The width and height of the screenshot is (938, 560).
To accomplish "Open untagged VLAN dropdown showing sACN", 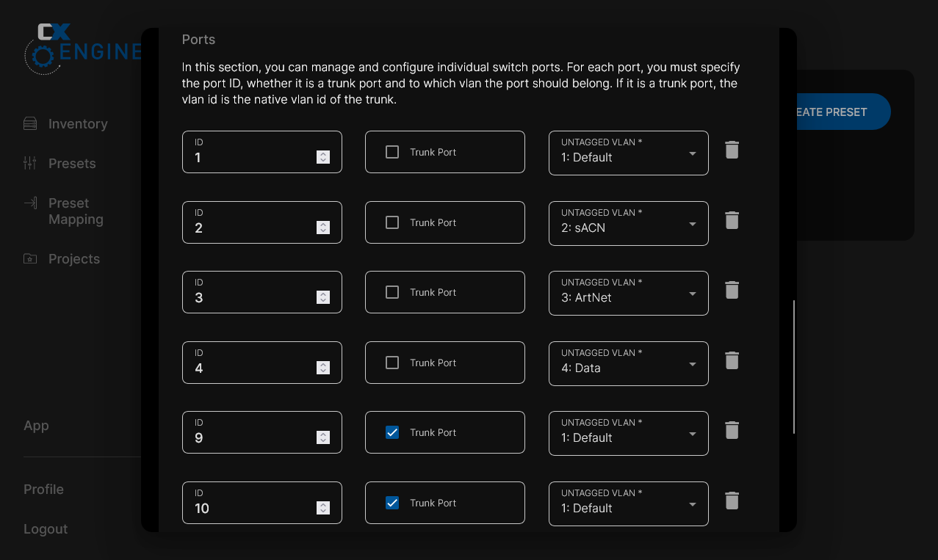I will [628, 223].
